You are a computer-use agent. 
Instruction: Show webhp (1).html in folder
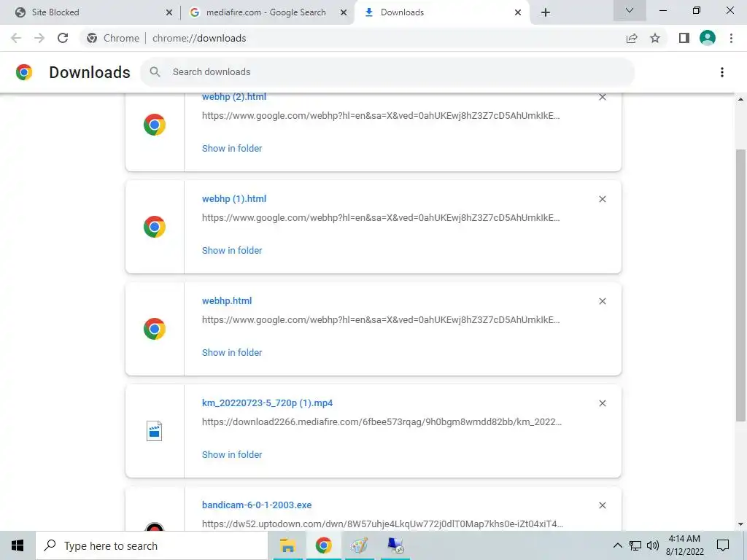(x=232, y=250)
